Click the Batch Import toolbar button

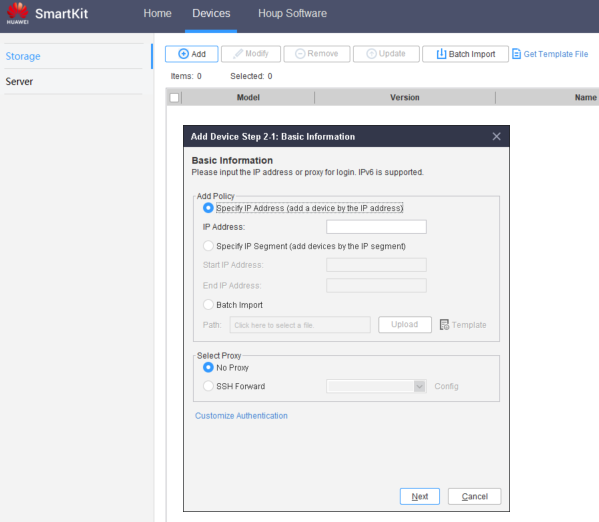[465, 54]
